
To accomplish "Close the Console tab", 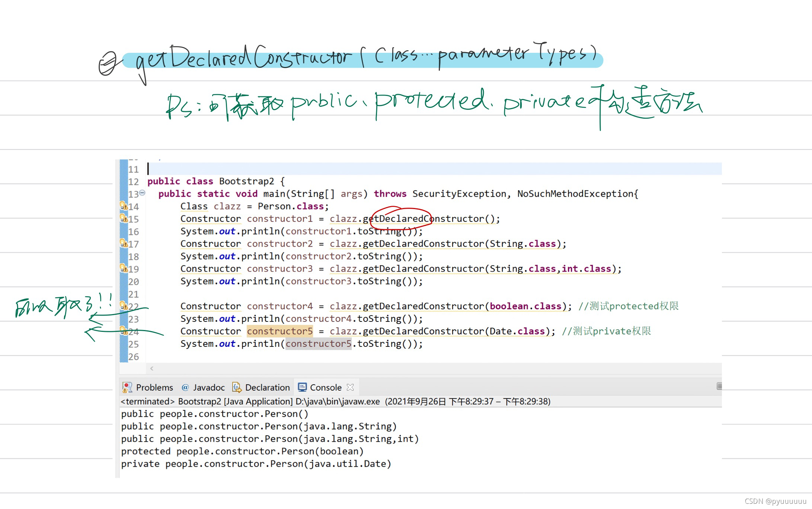I will [350, 387].
